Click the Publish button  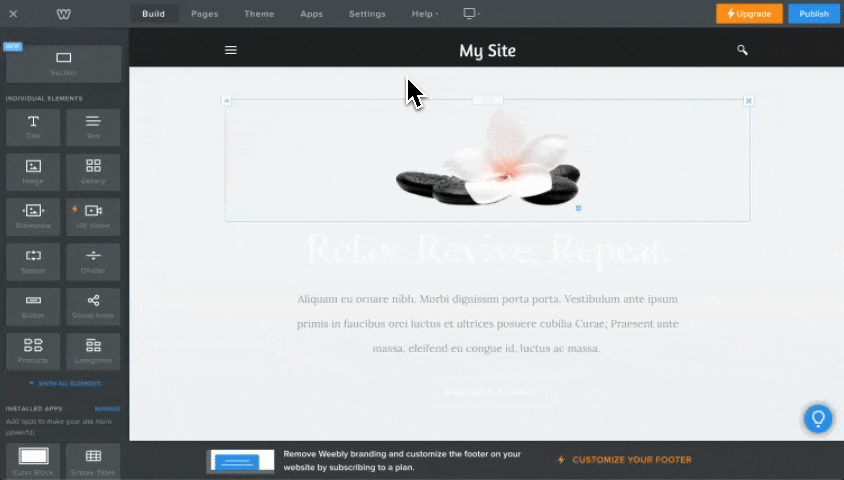pyautogui.click(x=814, y=14)
